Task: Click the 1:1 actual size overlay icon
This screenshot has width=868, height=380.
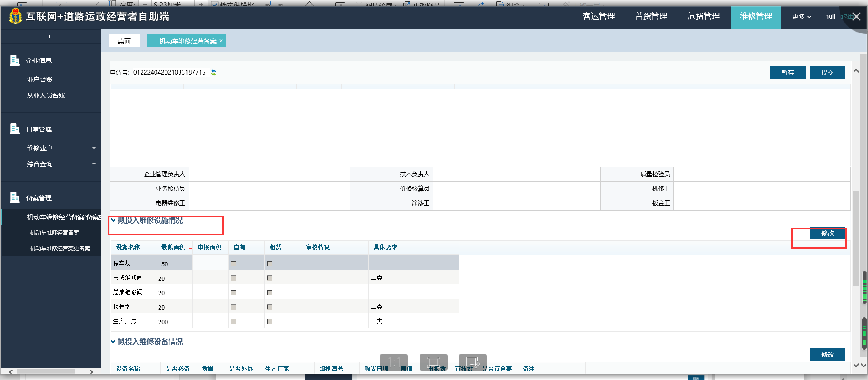Action: [393, 362]
